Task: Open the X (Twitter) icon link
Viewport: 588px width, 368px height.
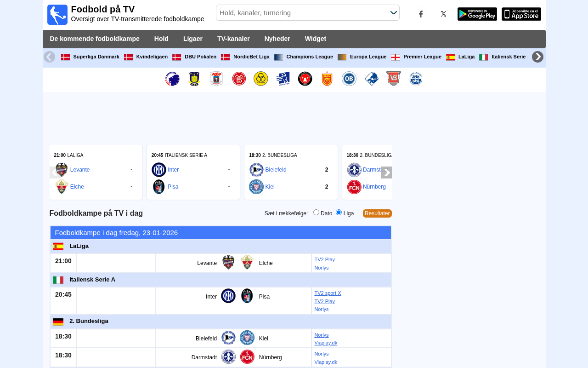Action: click(x=443, y=14)
